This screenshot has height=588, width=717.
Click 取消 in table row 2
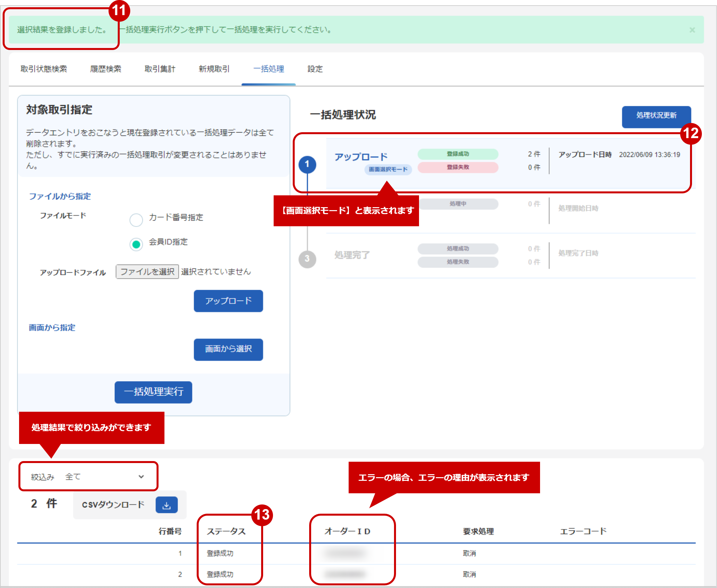click(x=469, y=574)
